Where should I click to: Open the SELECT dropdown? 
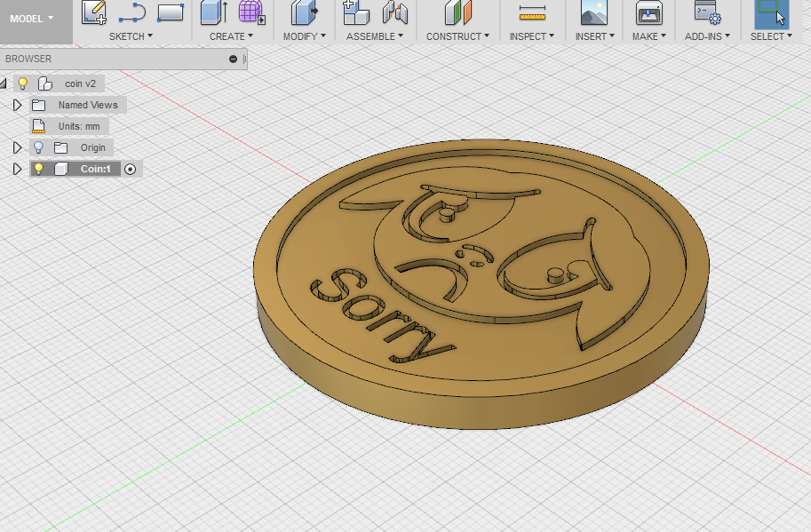coord(771,36)
